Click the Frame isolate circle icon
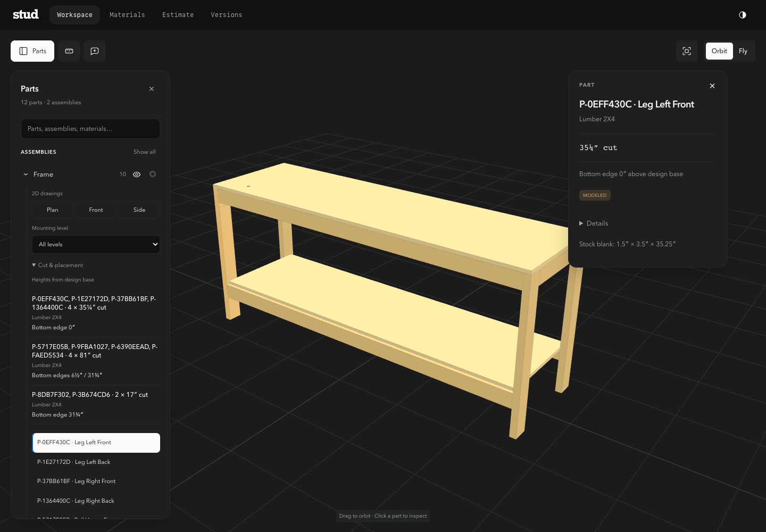Image resolution: width=766 pixels, height=532 pixels. [153, 174]
